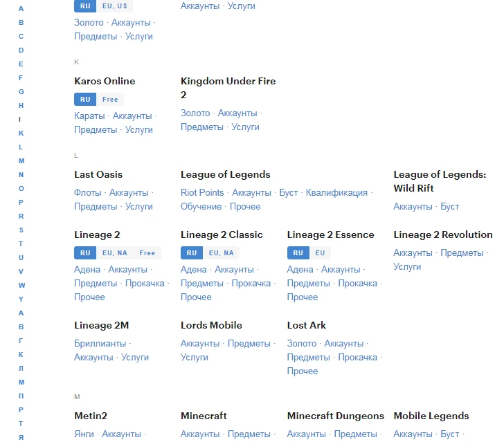Switch Lineage 2 Classic to EU, NA
The height and width of the screenshot is (442, 504).
pos(221,252)
